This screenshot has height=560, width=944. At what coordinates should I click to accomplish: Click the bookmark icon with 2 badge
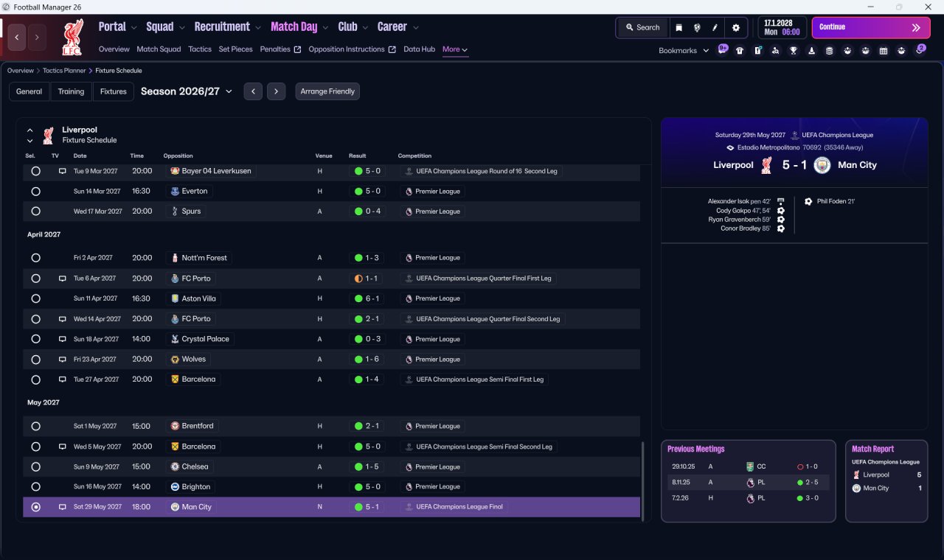tap(920, 50)
